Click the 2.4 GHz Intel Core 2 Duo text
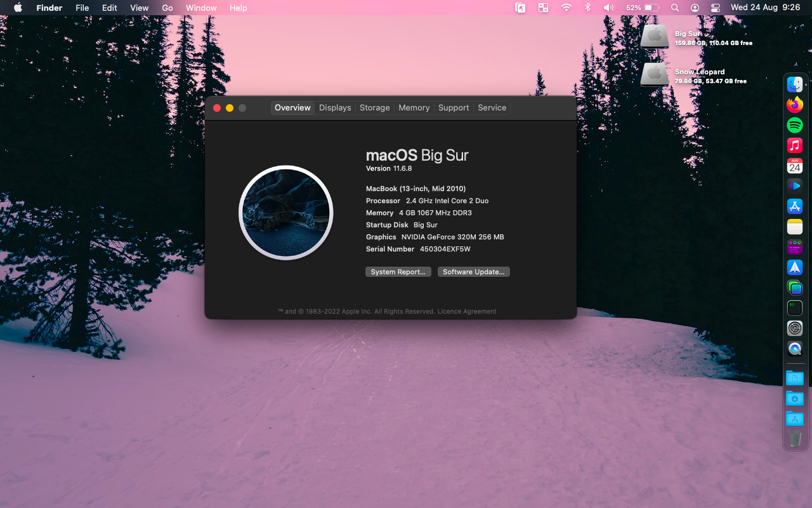 click(447, 201)
